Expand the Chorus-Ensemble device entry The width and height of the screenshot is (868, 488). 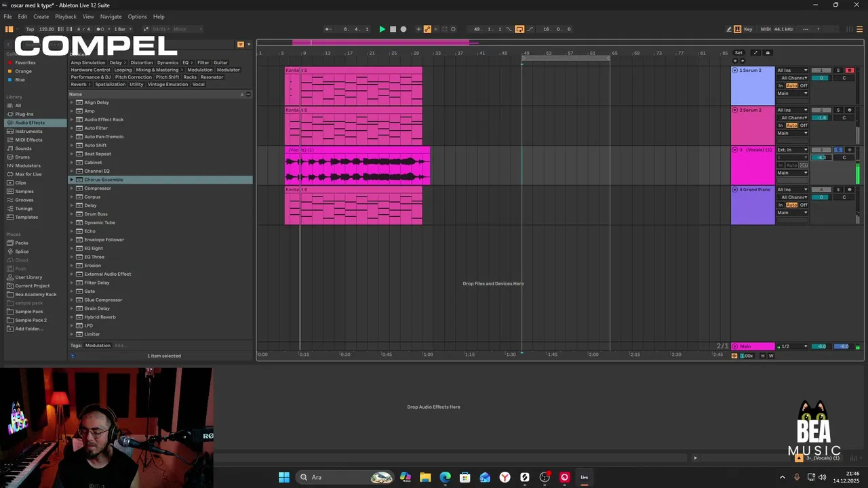[x=72, y=180]
